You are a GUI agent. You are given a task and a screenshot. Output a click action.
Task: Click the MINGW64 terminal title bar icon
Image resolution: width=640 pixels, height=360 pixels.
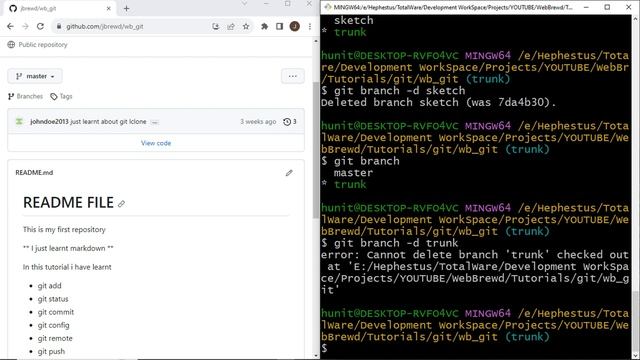328,7
